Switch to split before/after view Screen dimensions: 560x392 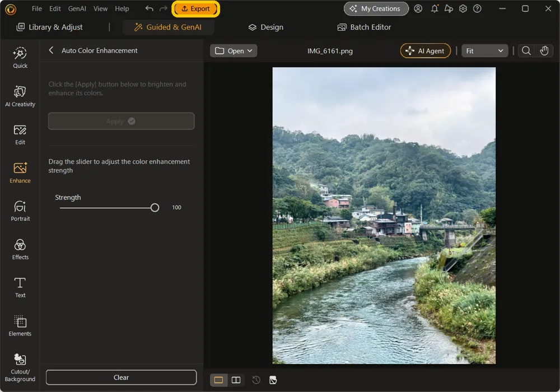pos(236,380)
